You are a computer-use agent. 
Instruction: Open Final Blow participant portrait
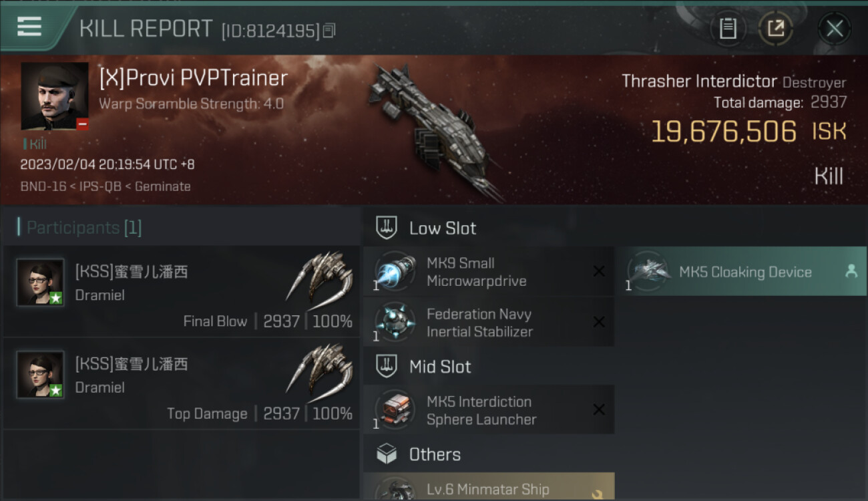40,282
